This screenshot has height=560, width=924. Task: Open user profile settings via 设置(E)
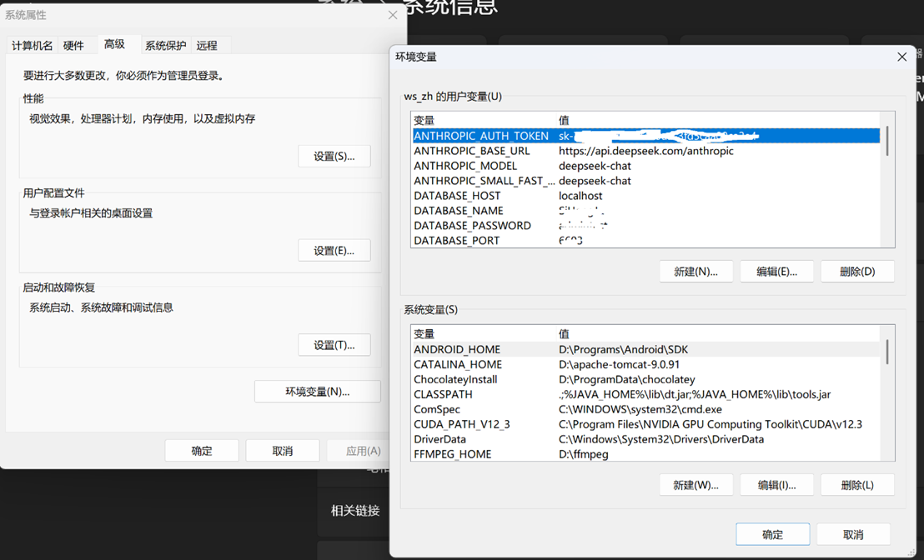(x=334, y=250)
